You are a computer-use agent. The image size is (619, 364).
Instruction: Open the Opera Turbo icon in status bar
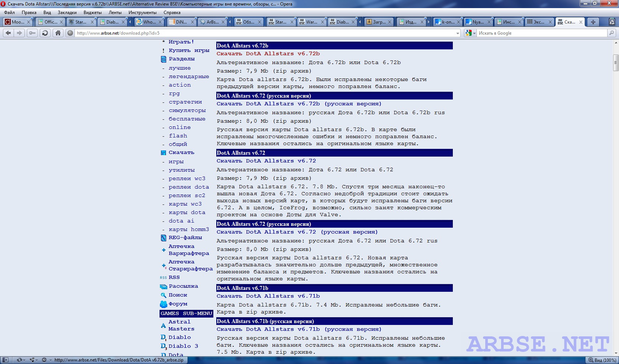(44, 360)
